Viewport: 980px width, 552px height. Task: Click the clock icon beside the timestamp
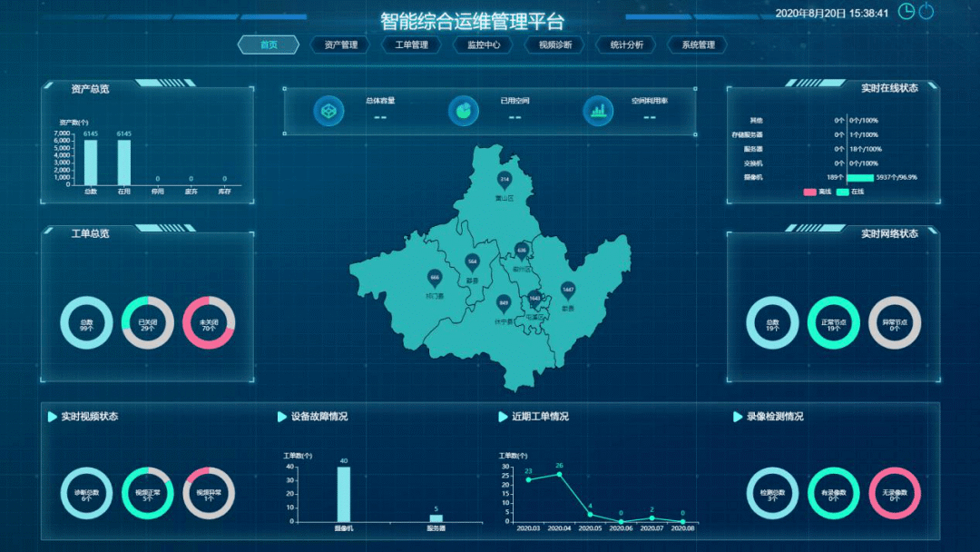[906, 11]
